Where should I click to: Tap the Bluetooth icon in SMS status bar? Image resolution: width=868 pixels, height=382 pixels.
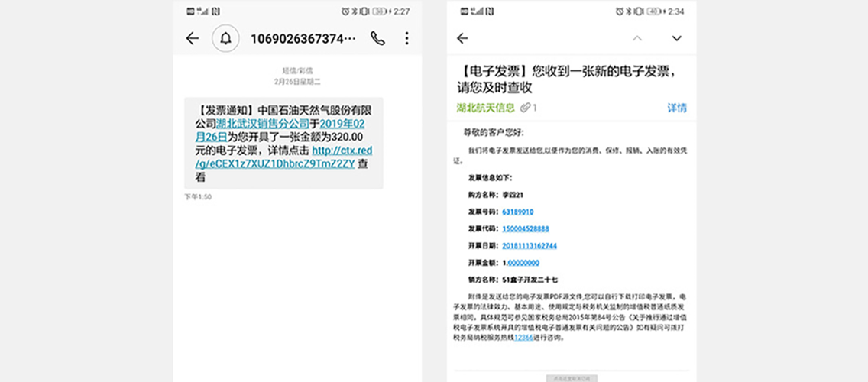click(x=355, y=11)
